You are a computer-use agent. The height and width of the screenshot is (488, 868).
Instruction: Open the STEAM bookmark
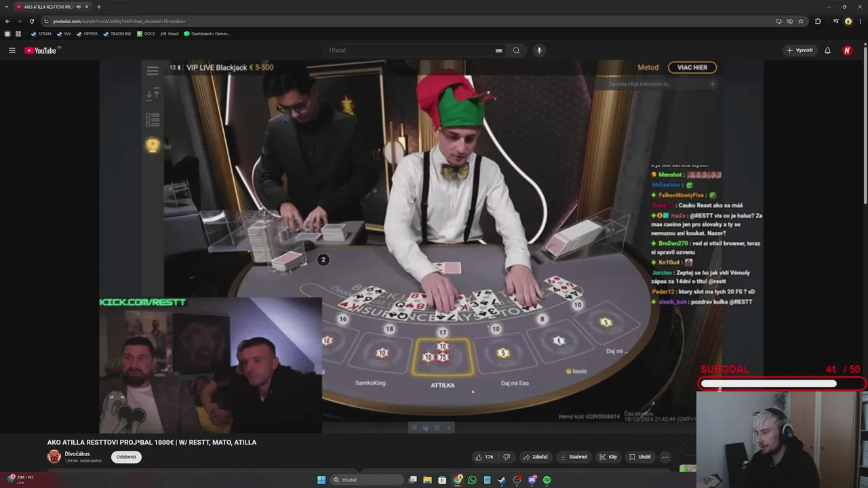click(41, 33)
